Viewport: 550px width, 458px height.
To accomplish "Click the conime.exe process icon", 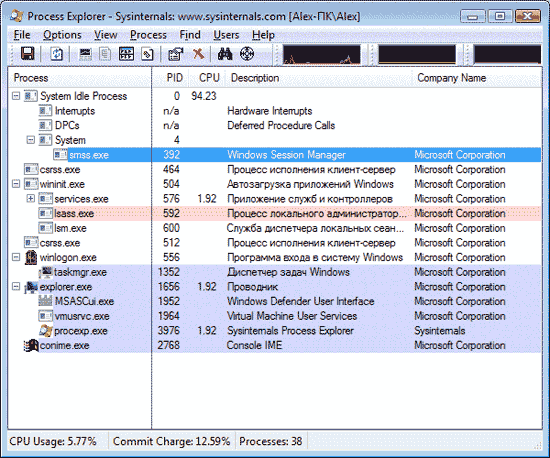I will pos(31,345).
